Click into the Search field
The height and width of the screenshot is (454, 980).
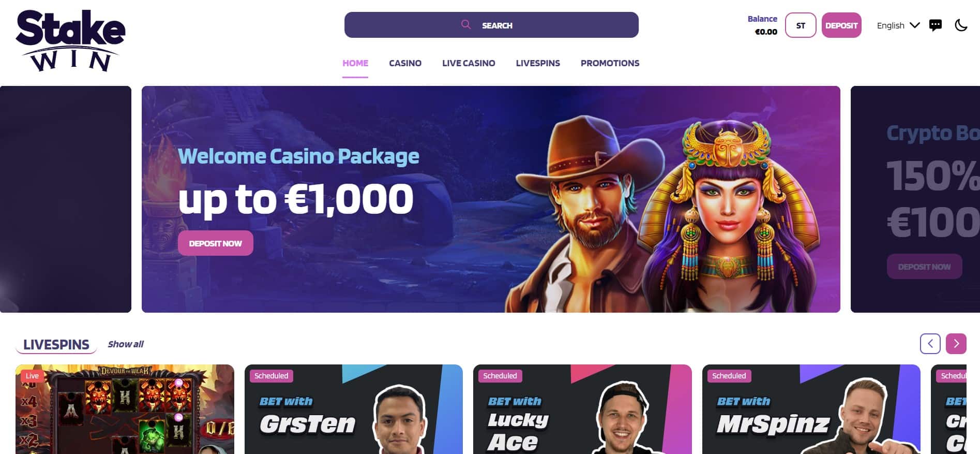tap(491, 25)
